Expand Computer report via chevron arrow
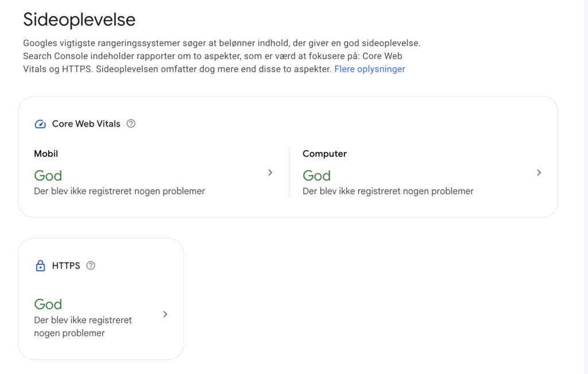This screenshot has width=588, height=374. (x=539, y=173)
